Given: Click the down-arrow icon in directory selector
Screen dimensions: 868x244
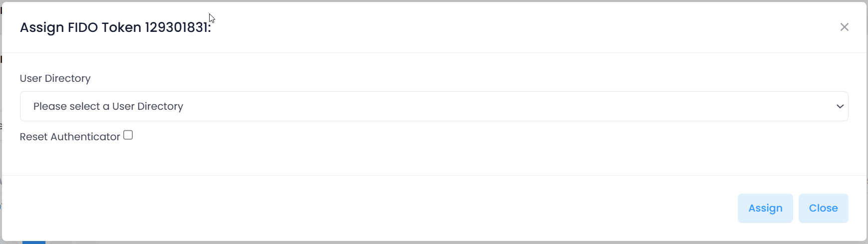Looking at the screenshot, I should point(840,106).
